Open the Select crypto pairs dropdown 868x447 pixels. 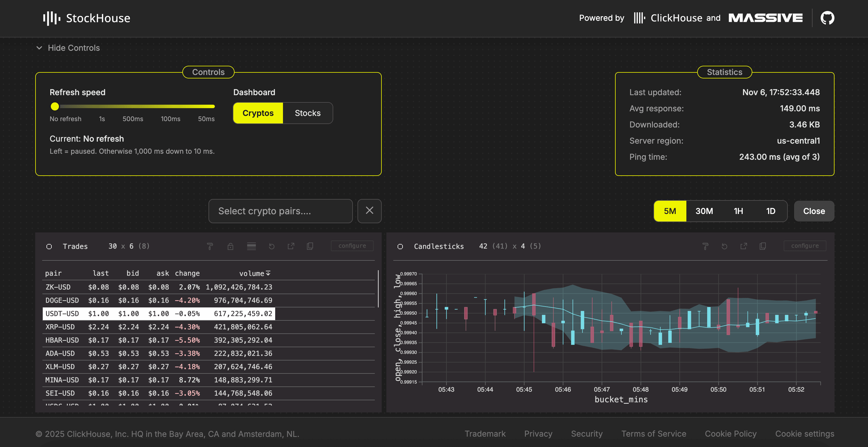click(280, 211)
